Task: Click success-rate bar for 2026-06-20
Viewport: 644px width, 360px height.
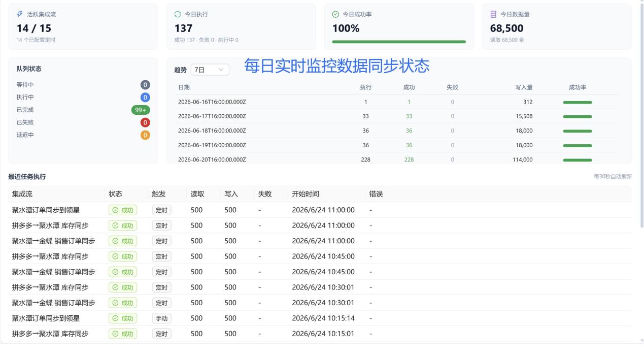Action: (x=578, y=160)
